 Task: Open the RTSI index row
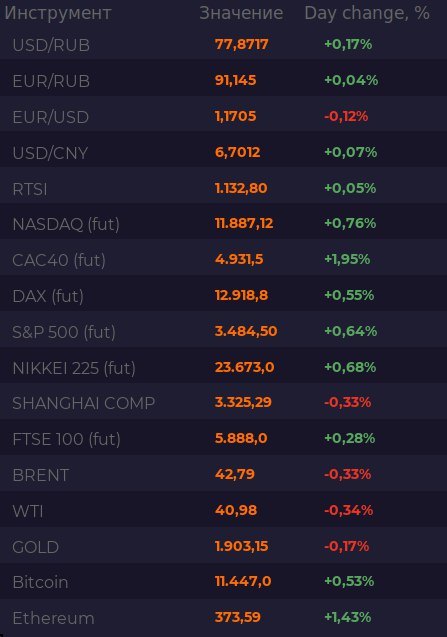pyautogui.click(x=224, y=189)
